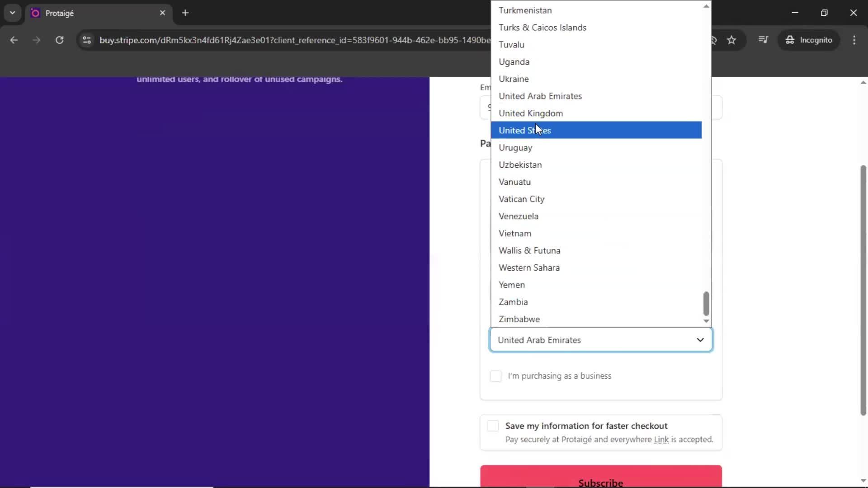Viewport: 868px width, 488px height.
Task: Enable Save my information for faster checkout
Action: (493, 426)
